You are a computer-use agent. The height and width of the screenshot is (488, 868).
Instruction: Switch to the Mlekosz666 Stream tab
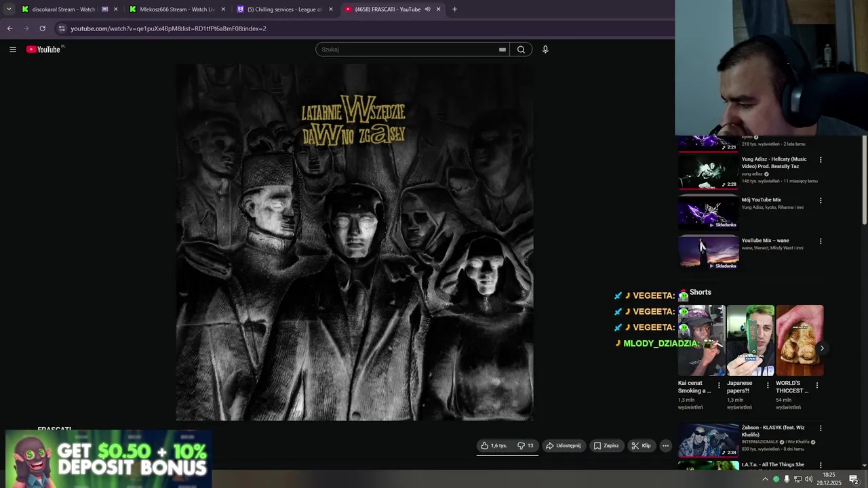tap(176, 9)
